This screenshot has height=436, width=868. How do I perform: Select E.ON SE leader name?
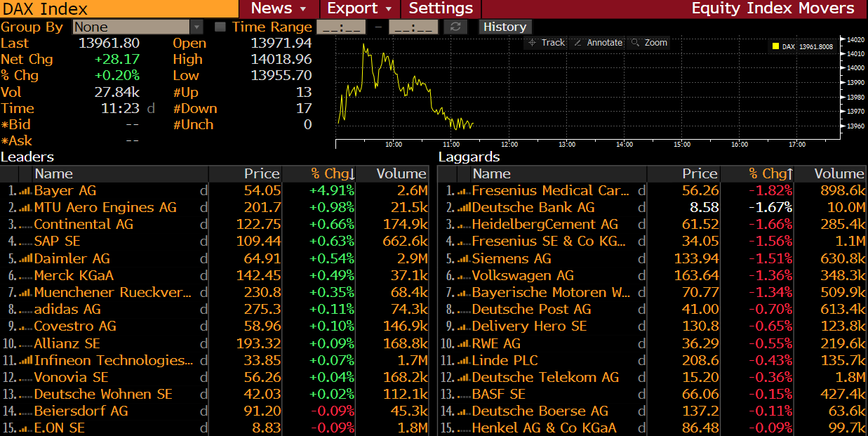(60, 428)
